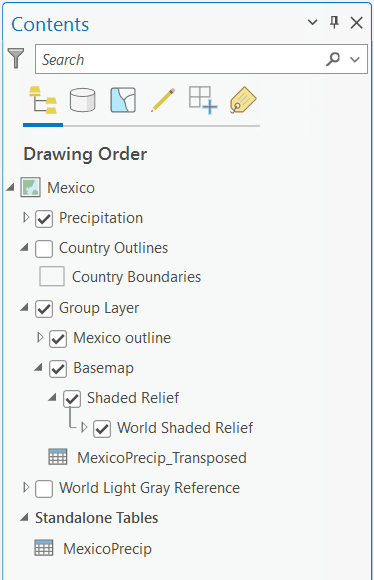Select the MexicoPrecip_Transposed table icon
This screenshot has width=374, height=580.
click(x=58, y=457)
